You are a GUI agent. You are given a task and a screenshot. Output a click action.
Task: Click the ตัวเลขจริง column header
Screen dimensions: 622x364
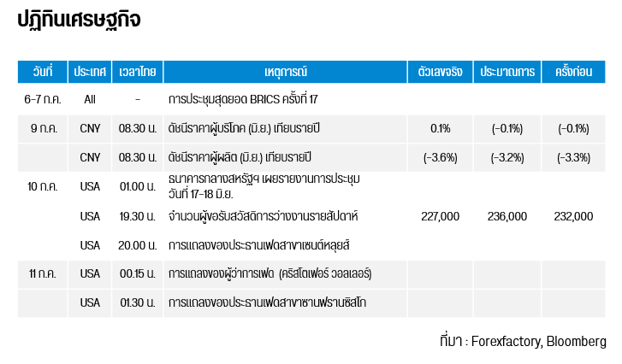click(441, 72)
